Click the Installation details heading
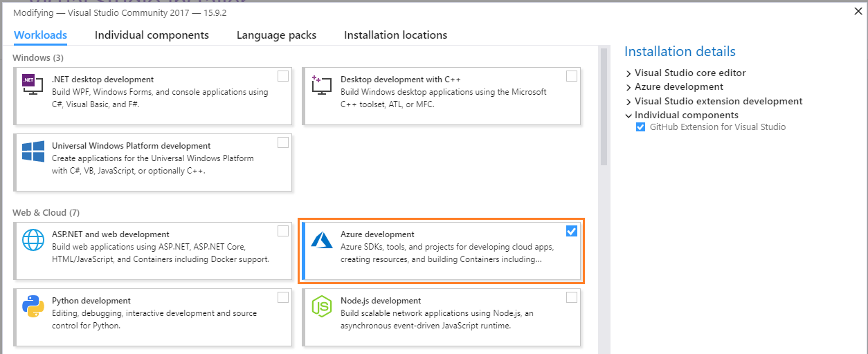This screenshot has height=354, width=868. click(680, 52)
